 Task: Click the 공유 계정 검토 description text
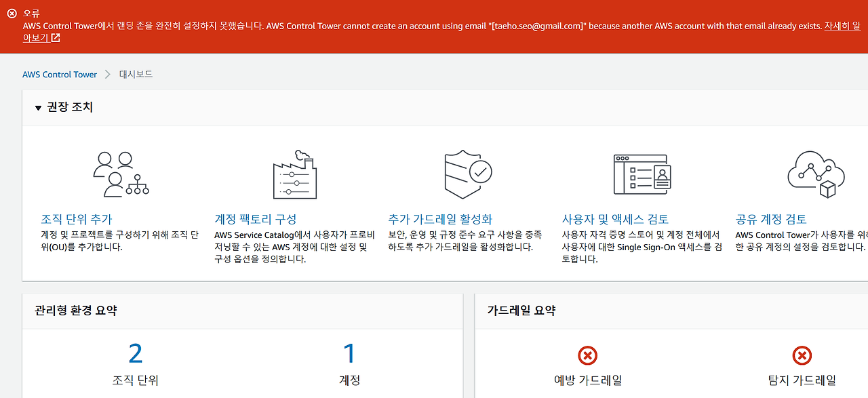pyautogui.click(x=802, y=241)
